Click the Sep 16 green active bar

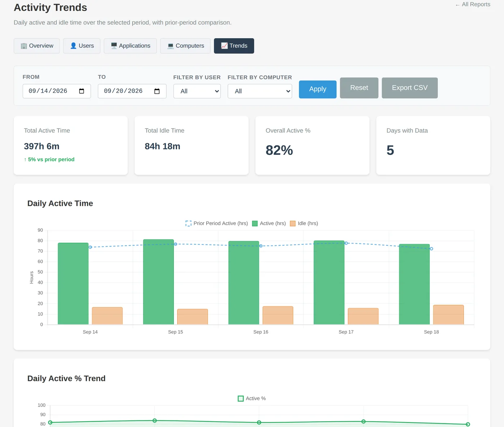coord(244,283)
